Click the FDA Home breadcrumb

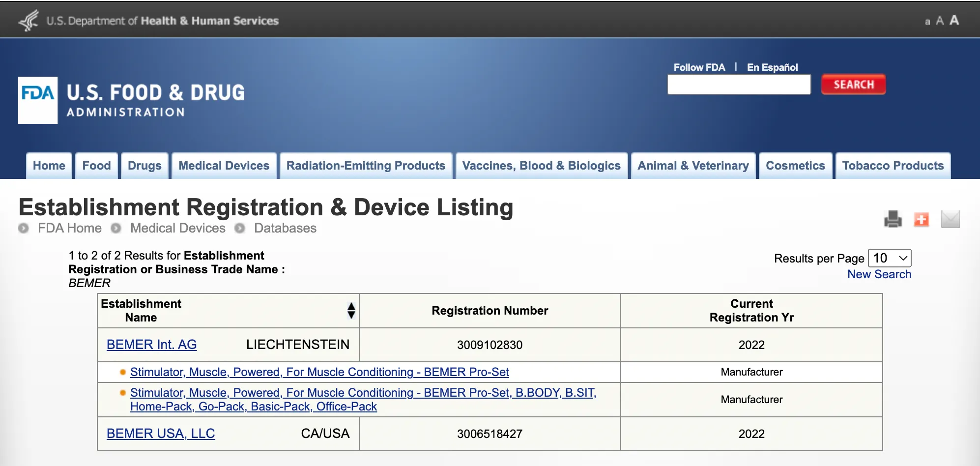click(70, 228)
